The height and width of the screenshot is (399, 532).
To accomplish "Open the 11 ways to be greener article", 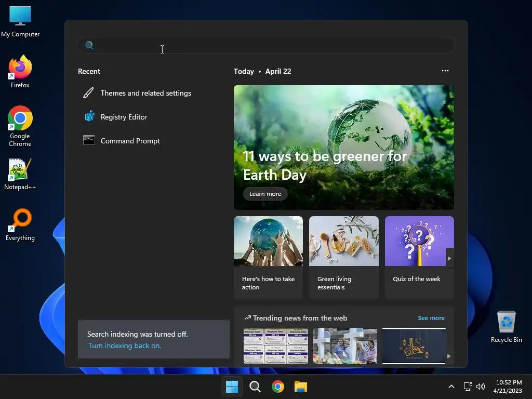I will click(344, 147).
